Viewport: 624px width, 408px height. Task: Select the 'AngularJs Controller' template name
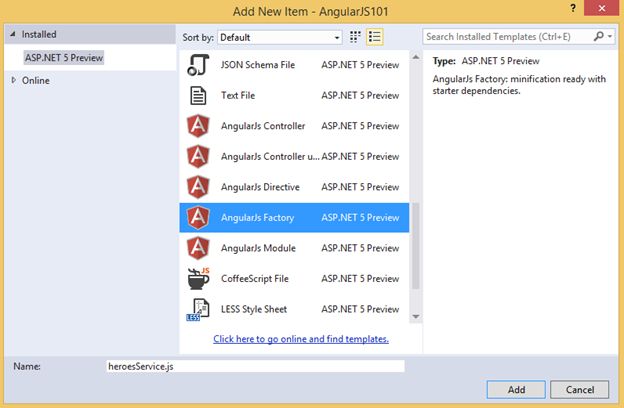point(263,126)
